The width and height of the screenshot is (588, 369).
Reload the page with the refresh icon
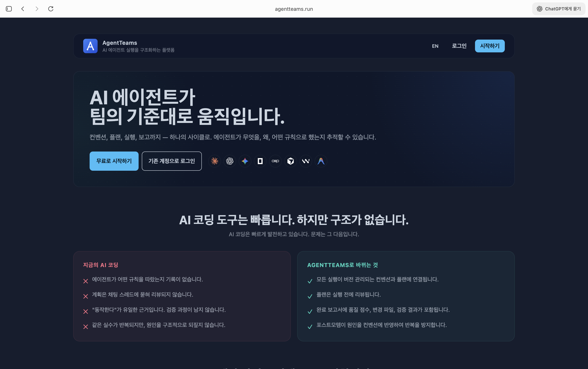click(51, 9)
